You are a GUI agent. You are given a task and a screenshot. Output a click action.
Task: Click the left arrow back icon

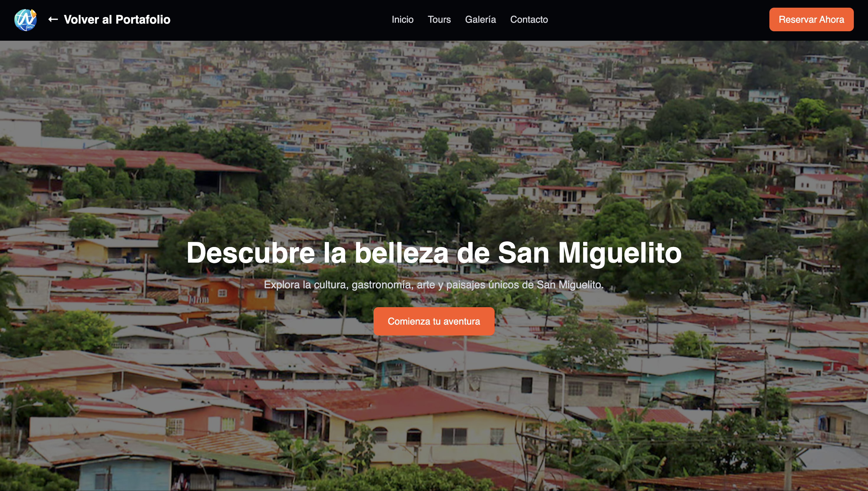click(53, 19)
